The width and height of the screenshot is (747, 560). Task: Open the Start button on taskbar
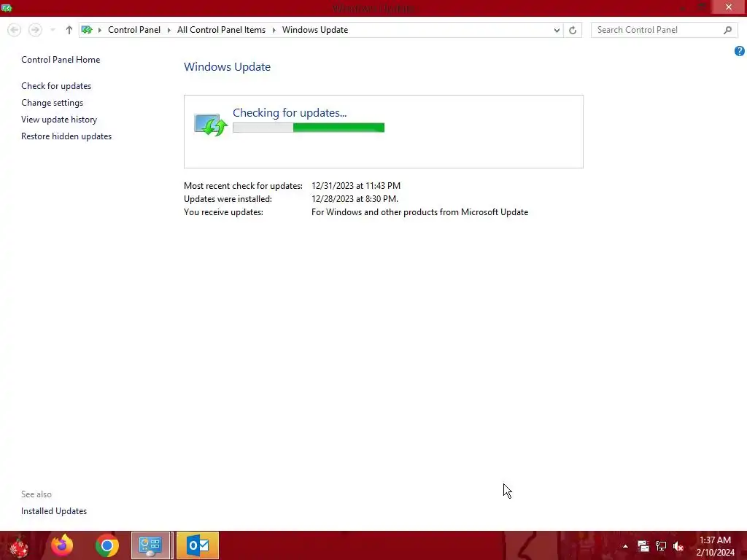[19, 545]
